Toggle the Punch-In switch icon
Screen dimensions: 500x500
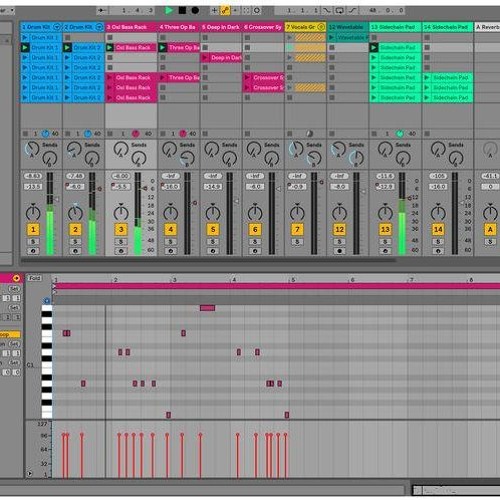[x=327, y=11]
